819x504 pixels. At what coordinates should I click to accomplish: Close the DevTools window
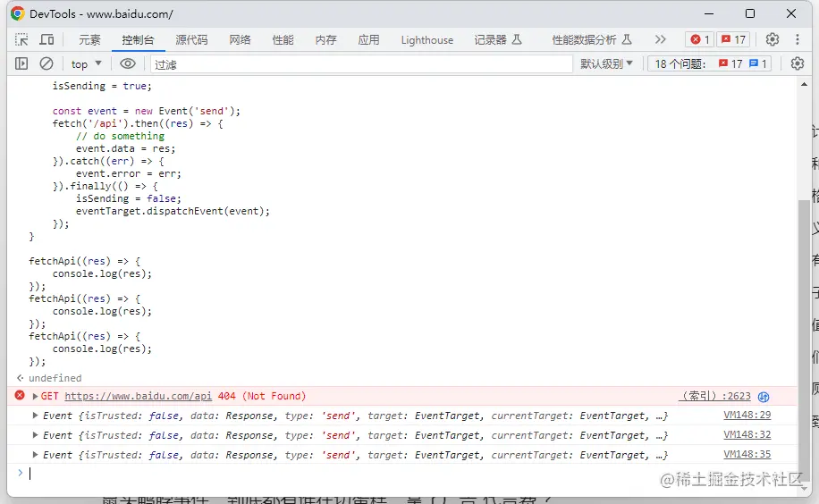(x=791, y=13)
